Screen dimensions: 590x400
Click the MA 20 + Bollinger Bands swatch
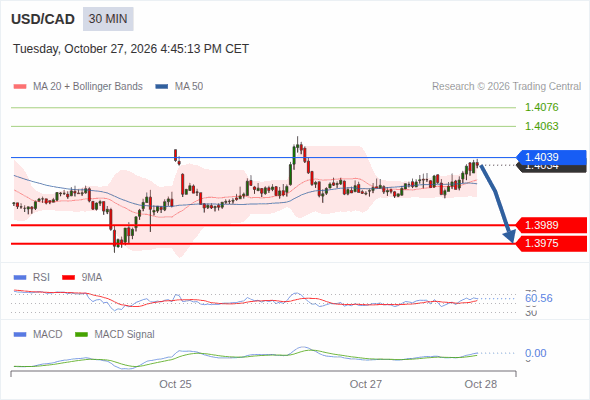point(20,87)
